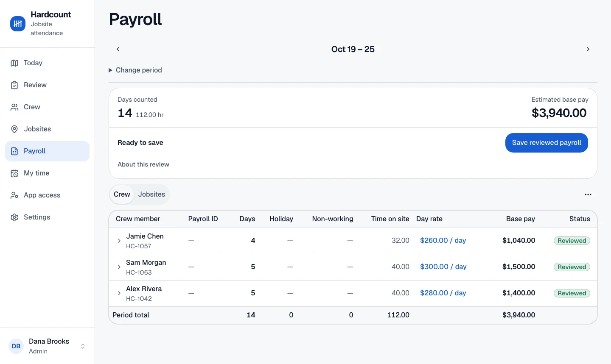Open the table options ellipsis menu
The width and height of the screenshot is (611, 364).
pyautogui.click(x=588, y=195)
